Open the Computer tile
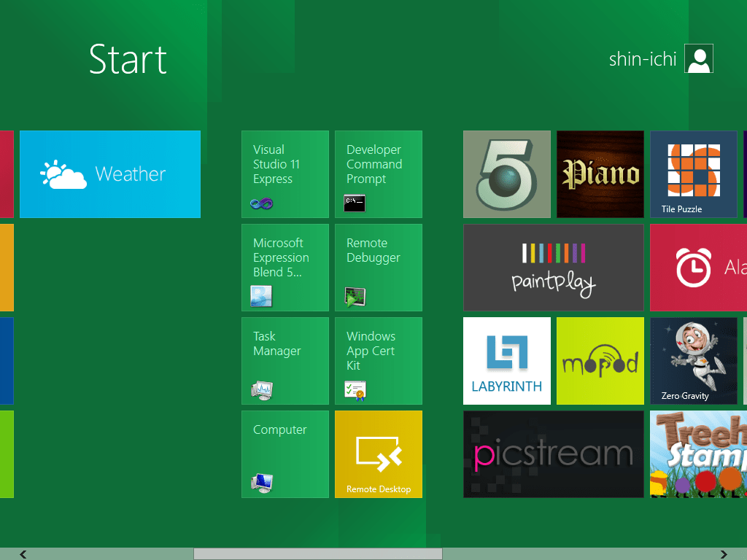 (285, 454)
